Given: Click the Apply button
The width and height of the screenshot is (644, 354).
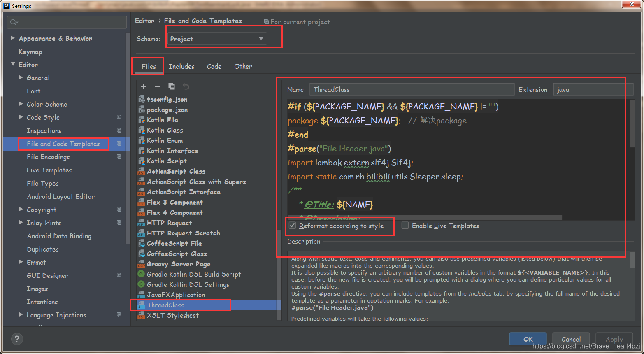Looking at the screenshot, I should [614, 339].
